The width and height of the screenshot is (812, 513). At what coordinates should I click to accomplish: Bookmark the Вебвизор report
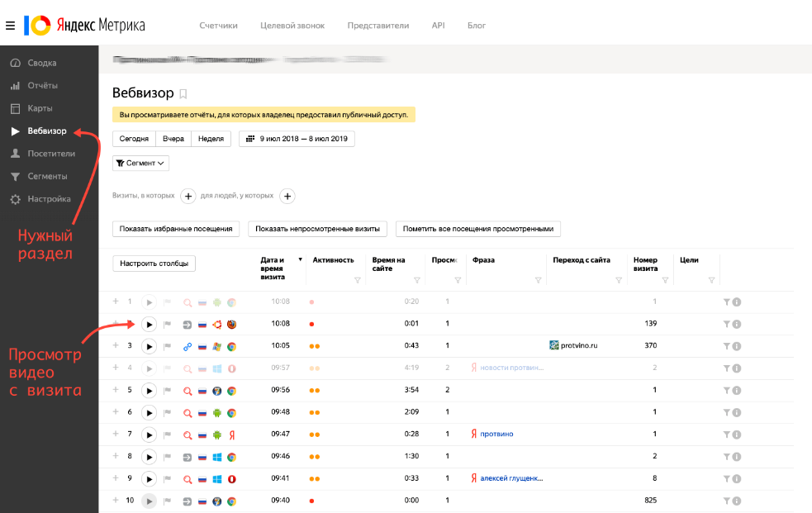[x=183, y=93]
